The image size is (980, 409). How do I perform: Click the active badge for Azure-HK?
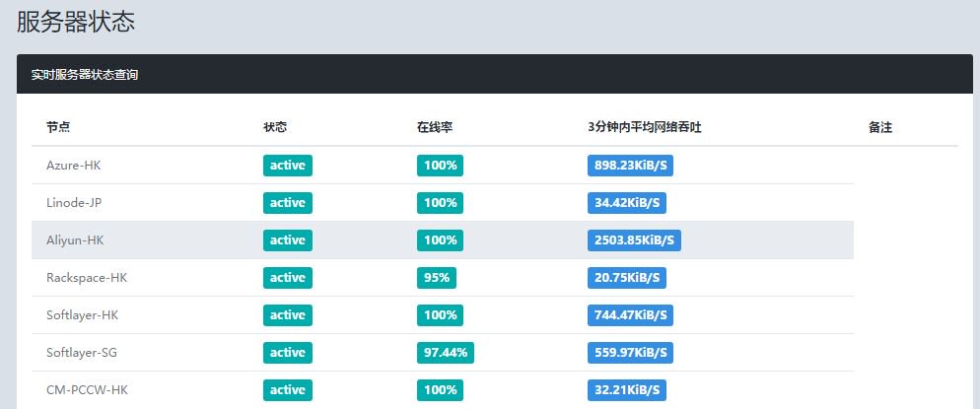coord(288,166)
